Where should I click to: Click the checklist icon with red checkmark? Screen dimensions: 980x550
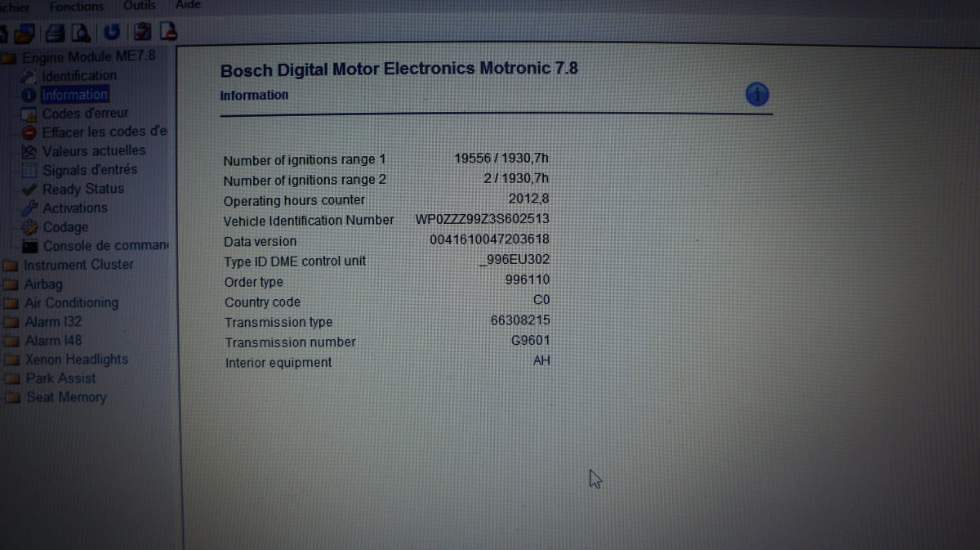pos(141,34)
